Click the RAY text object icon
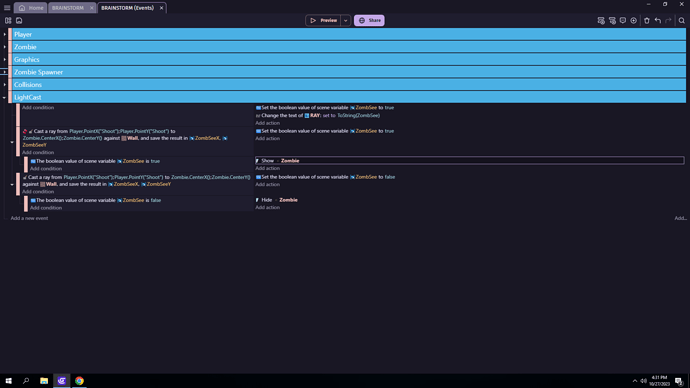Viewport: 690px width, 388px height. pyautogui.click(x=307, y=116)
